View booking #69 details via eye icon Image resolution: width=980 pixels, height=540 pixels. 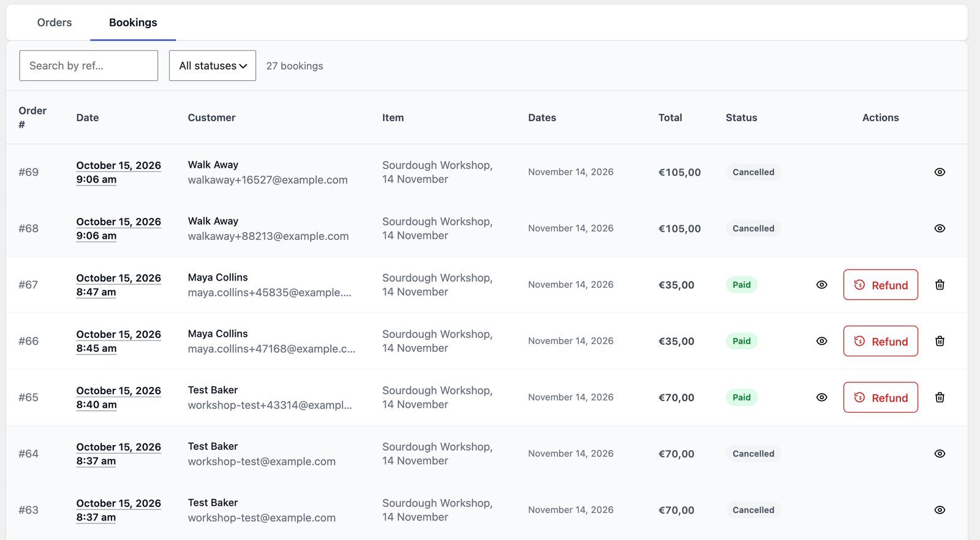pos(940,172)
